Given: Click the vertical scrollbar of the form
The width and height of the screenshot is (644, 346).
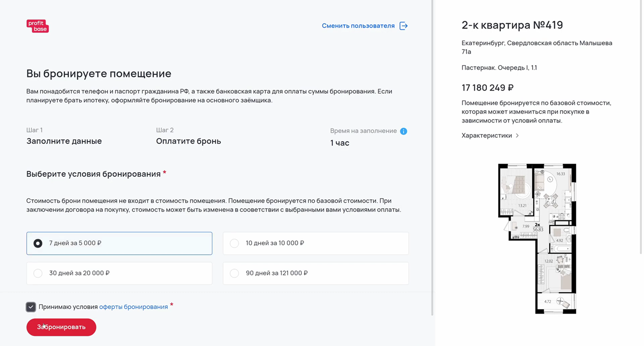Looking at the screenshot, I should point(432,158).
